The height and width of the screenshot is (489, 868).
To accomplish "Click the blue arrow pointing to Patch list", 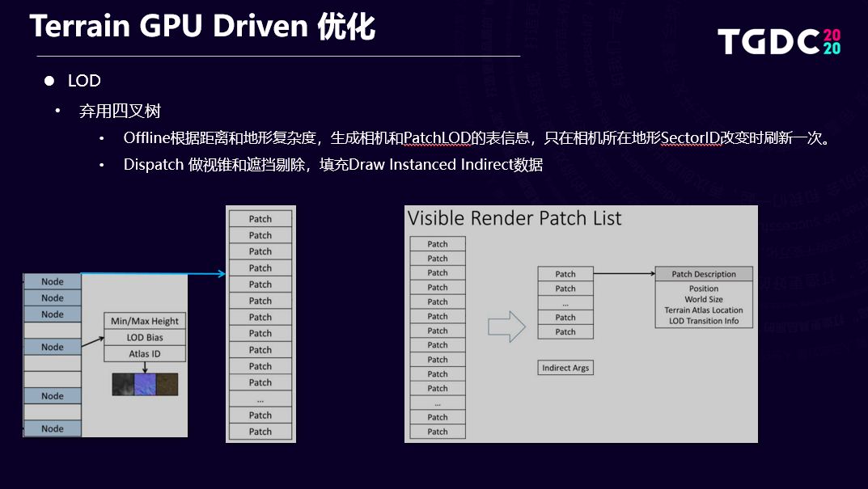I will click(153, 273).
